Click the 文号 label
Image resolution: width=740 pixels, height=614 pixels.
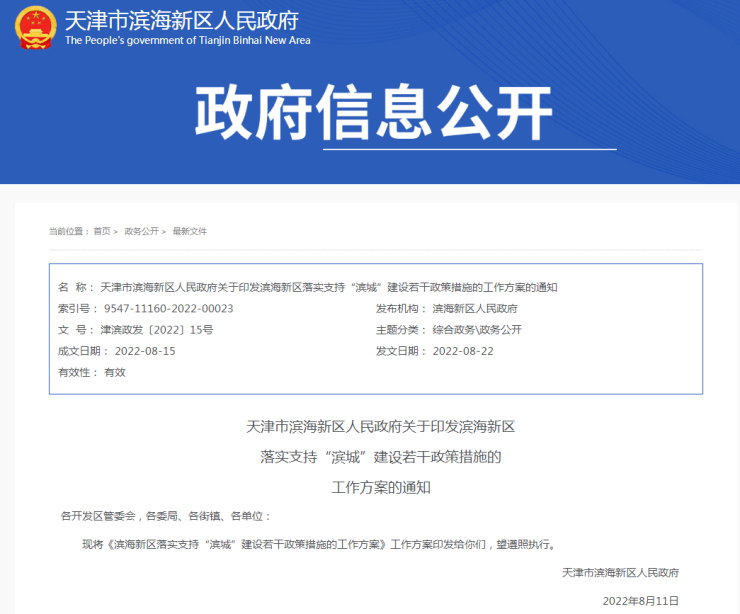76,330
